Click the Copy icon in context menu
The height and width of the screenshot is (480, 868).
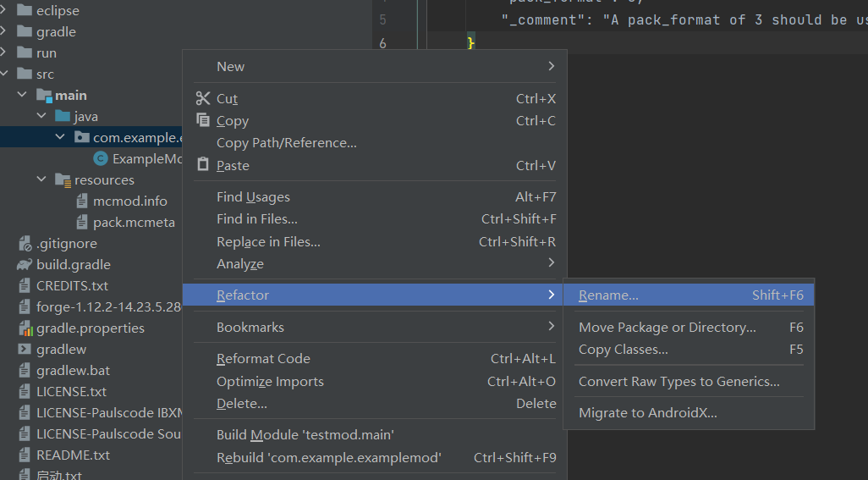click(202, 120)
